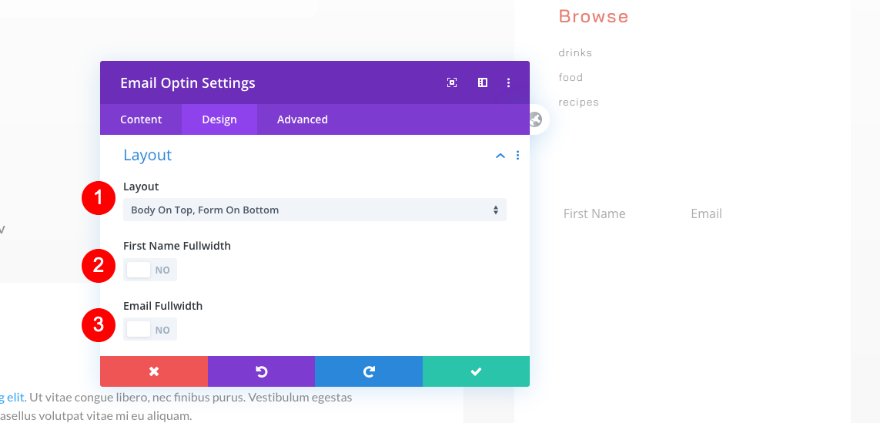This screenshot has width=880, height=423.
Task: Click the Layout section heading
Action: tap(148, 156)
